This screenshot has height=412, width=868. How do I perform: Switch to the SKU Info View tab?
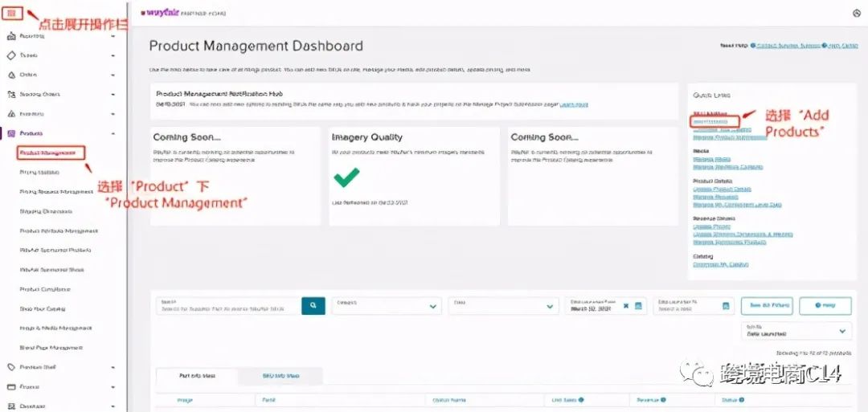[x=280, y=376]
